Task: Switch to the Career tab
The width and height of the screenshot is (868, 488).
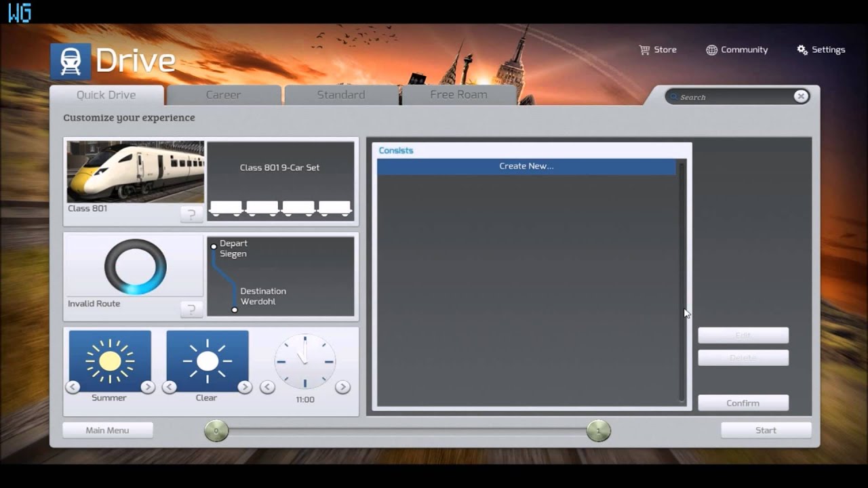Action: tap(223, 95)
